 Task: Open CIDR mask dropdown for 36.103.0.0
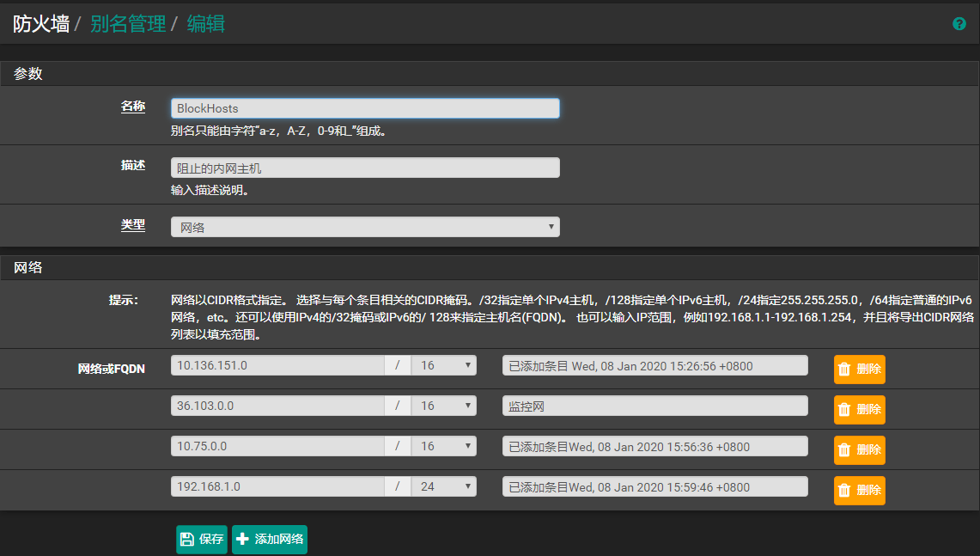pyautogui.click(x=444, y=406)
